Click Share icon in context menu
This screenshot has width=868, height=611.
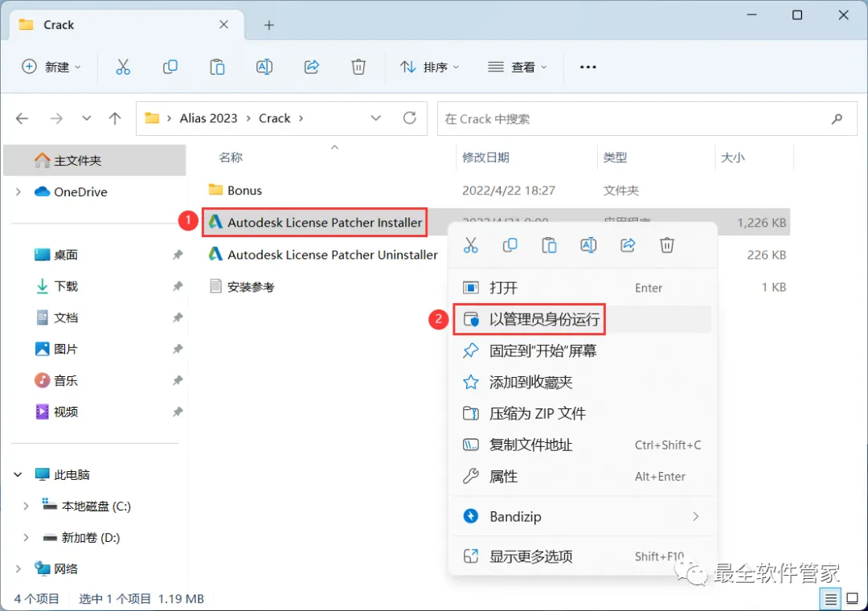pos(628,245)
